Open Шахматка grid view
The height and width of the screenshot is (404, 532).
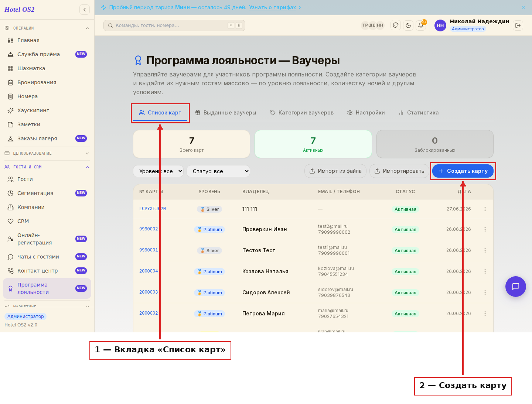pyautogui.click(x=47, y=68)
